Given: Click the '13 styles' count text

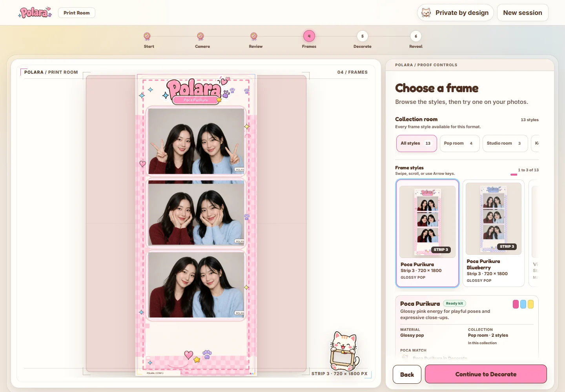Looking at the screenshot, I should coord(529,120).
